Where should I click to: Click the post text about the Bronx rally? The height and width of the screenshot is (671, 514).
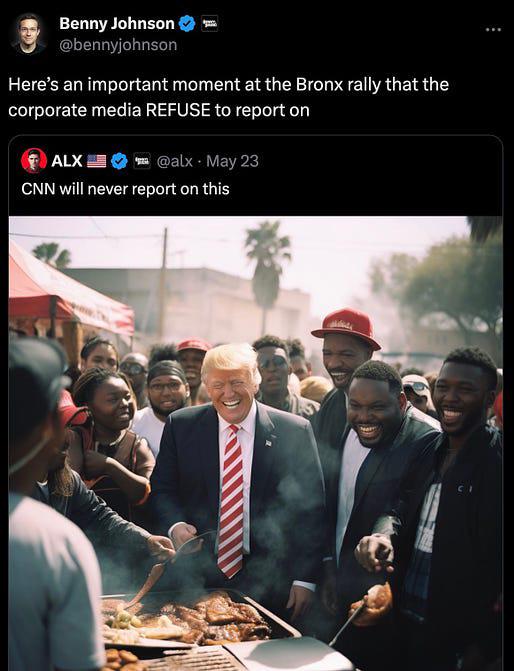(x=229, y=97)
